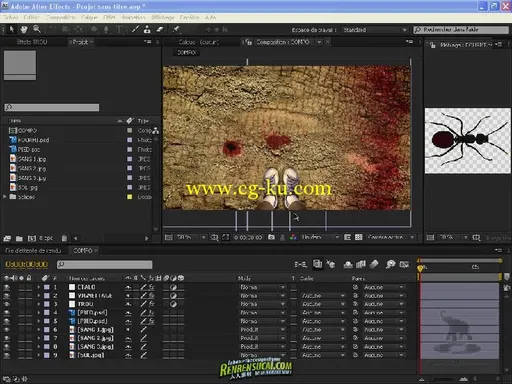Click region of interest icon in viewer
512x384 pixels.
point(347,237)
